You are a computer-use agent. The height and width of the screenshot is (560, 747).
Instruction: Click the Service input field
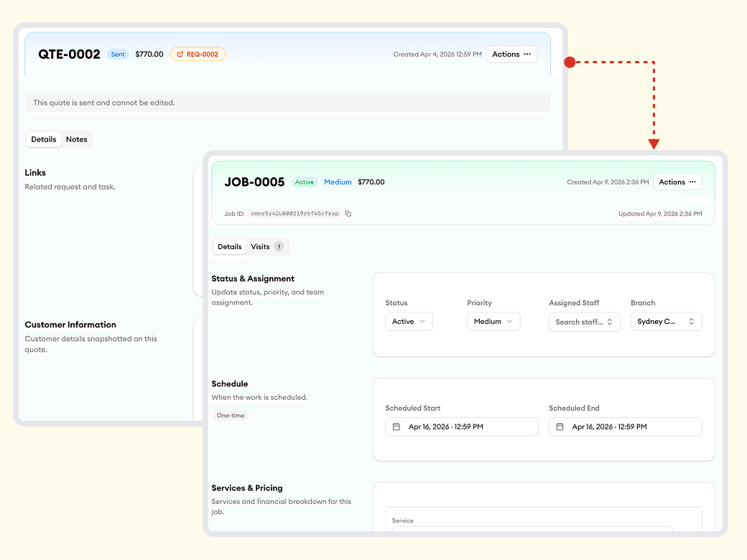pyautogui.click(x=532, y=531)
